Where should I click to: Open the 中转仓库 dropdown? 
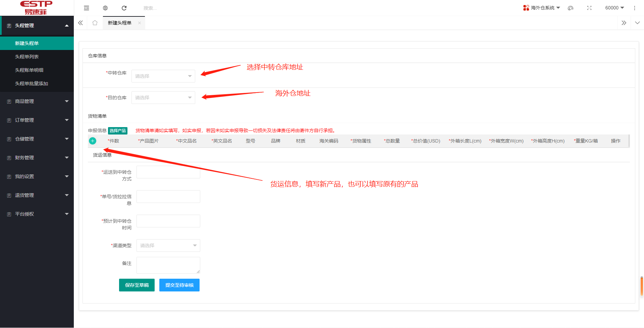pyautogui.click(x=163, y=76)
